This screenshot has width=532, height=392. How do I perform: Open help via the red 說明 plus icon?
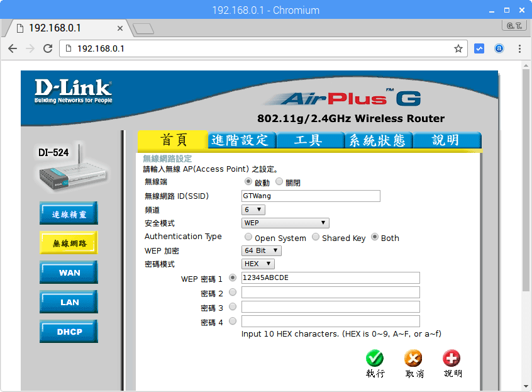click(x=452, y=359)
